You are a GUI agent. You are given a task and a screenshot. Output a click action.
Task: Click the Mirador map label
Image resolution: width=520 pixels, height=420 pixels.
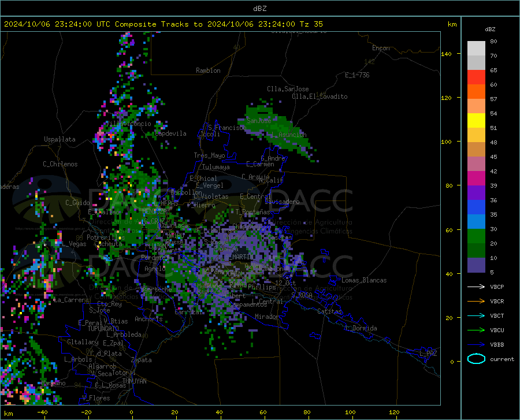click(267, 317)
